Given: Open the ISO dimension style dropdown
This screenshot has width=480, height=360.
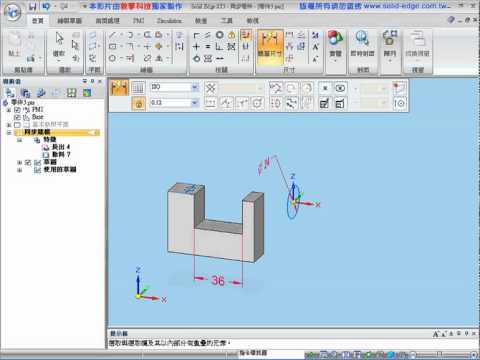Looking at the screenshot, I should coord(195,87).
